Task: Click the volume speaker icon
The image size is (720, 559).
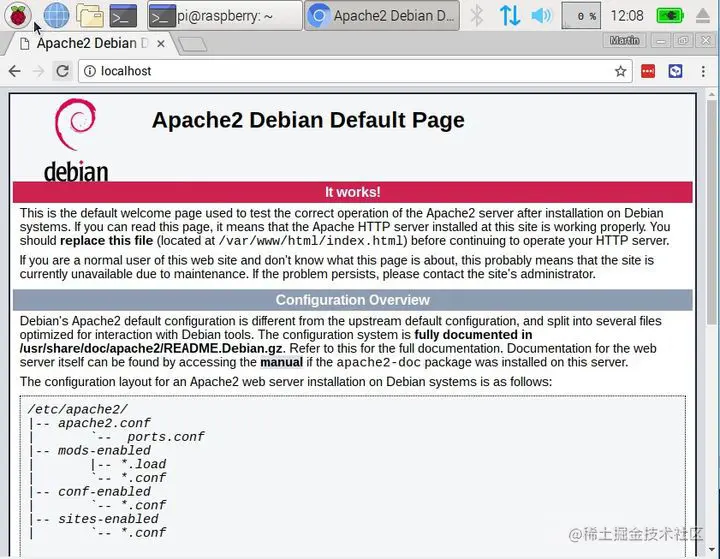Action: pyautogui.click(x=541, y=16)
